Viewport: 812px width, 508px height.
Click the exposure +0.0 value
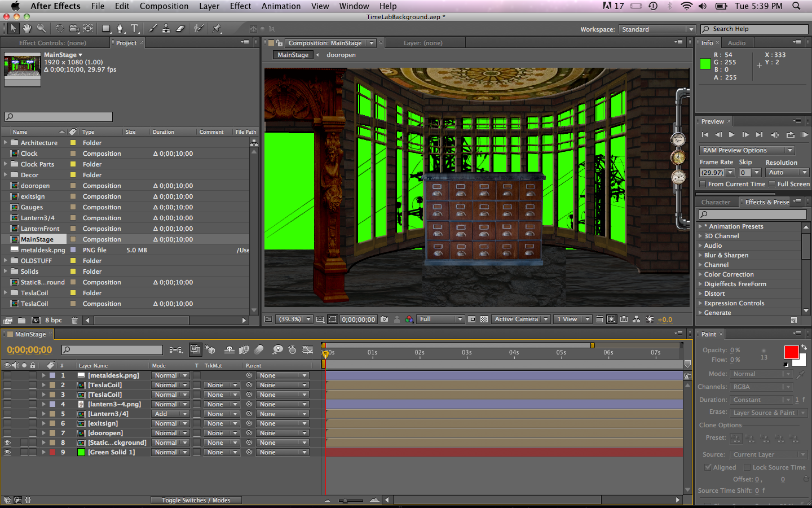tap(665, 319)
